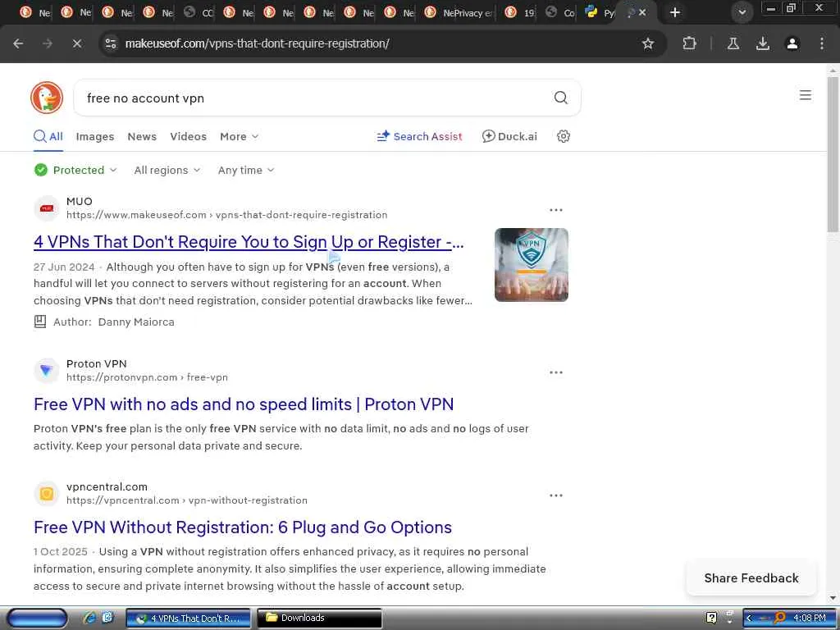Click the vpncentral.com site favicon

click(x=47, y=494)
